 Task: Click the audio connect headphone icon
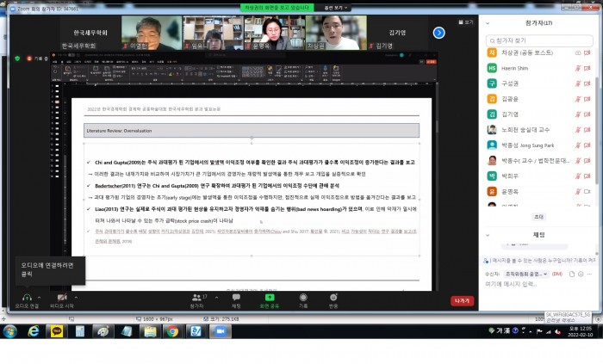coord(26,297)
